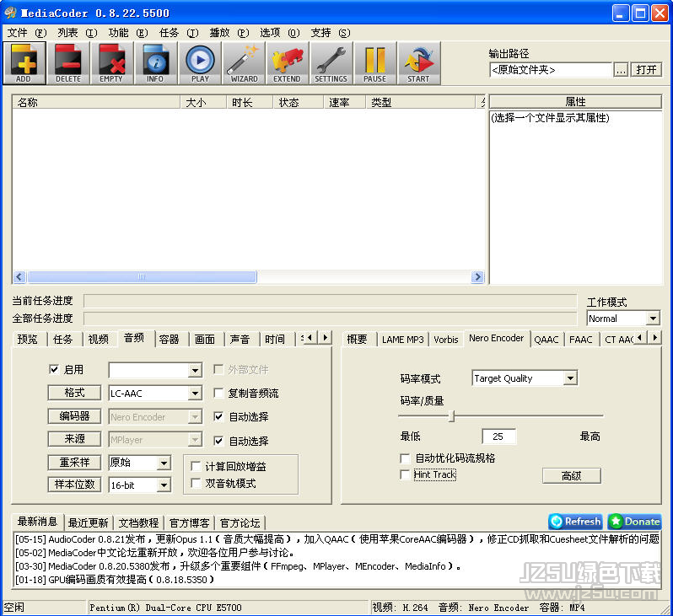The height and width of the screenshot is (616, 673).
Task: Toggle encoder 自动选择 checkbox
Action: coord(218,416)
